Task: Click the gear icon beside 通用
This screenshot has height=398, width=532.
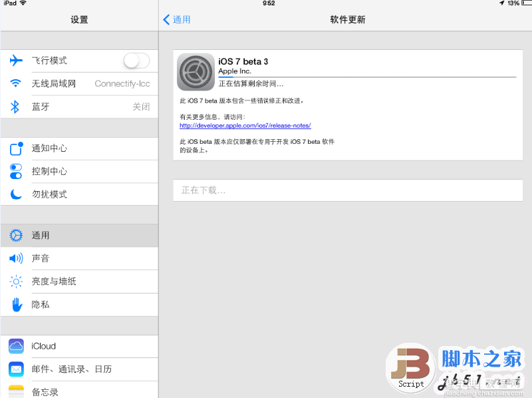Action: (x=16, y=236)
